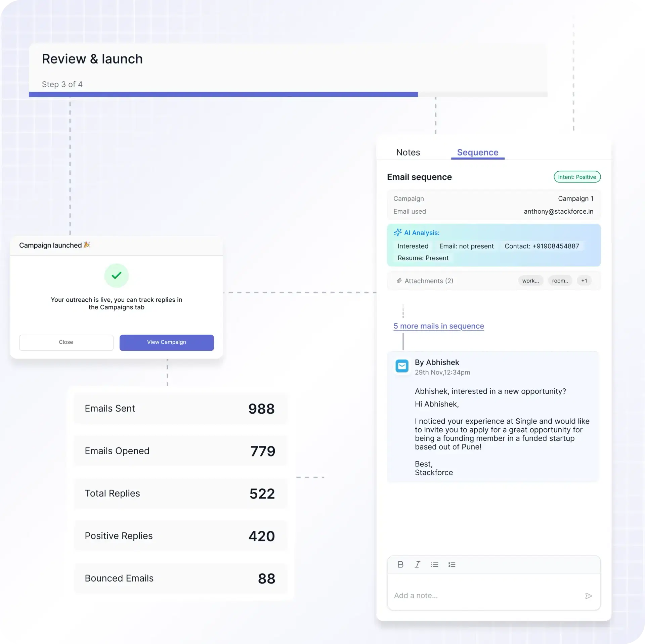Screen dimensions: 645x644
Task: Insert a numbered list in the note
Action: pos(452,564)
